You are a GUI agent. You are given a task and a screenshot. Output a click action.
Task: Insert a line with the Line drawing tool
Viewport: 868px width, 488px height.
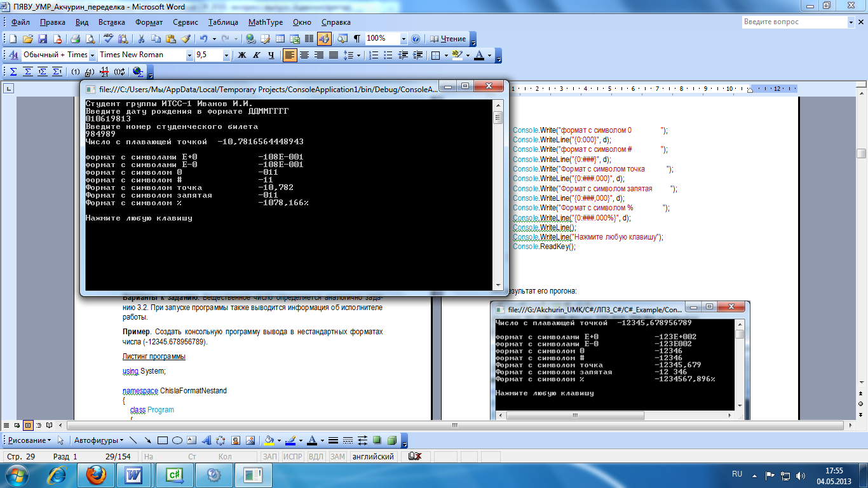point(133,440)
